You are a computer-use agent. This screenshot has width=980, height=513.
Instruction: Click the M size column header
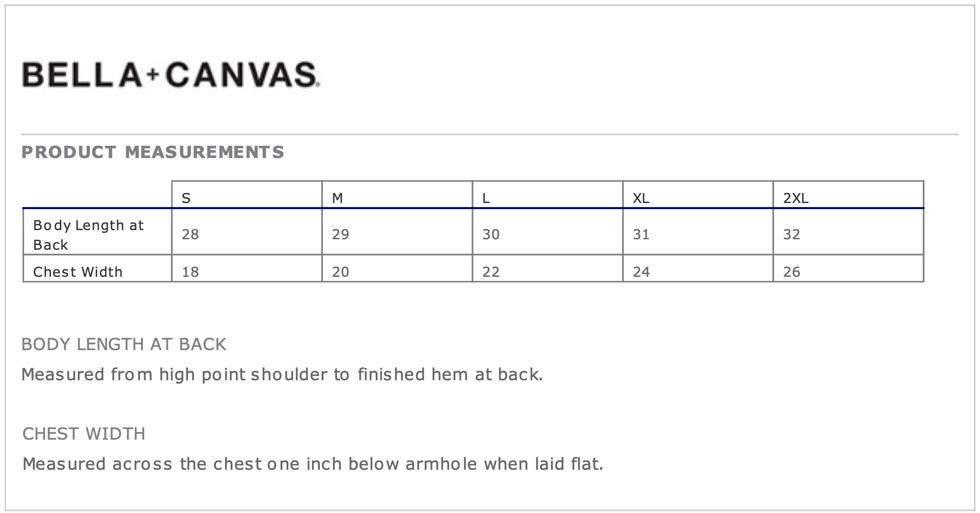coord(337,198)
